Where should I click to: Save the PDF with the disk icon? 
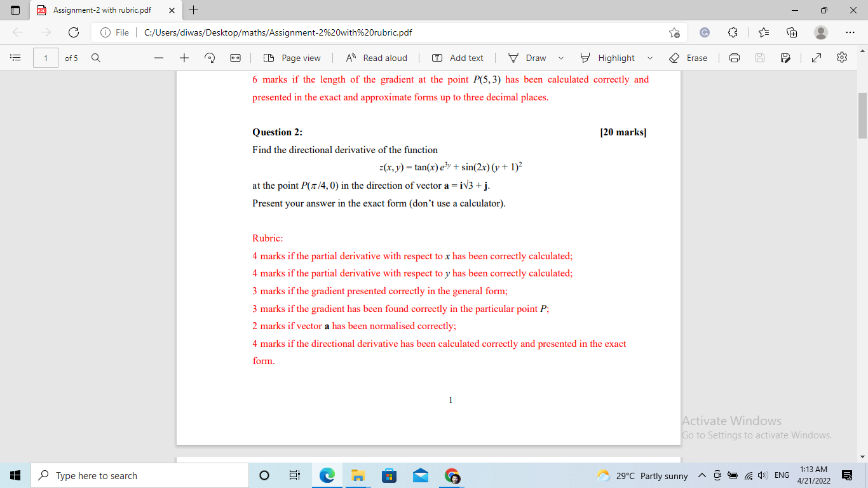760,58
